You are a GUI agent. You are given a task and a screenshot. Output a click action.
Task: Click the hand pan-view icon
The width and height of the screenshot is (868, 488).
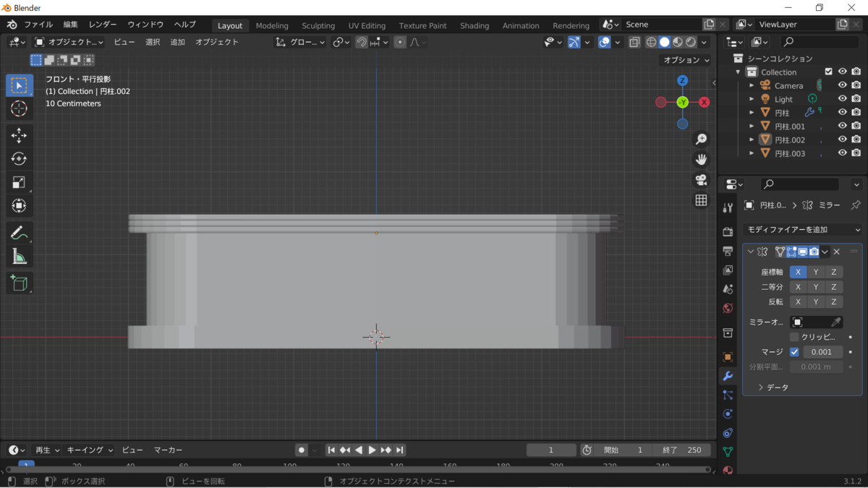[701, 159]
